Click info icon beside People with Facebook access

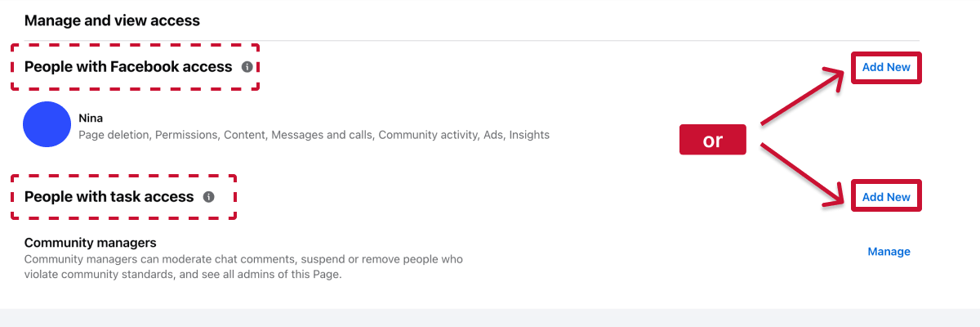[247, 67]
